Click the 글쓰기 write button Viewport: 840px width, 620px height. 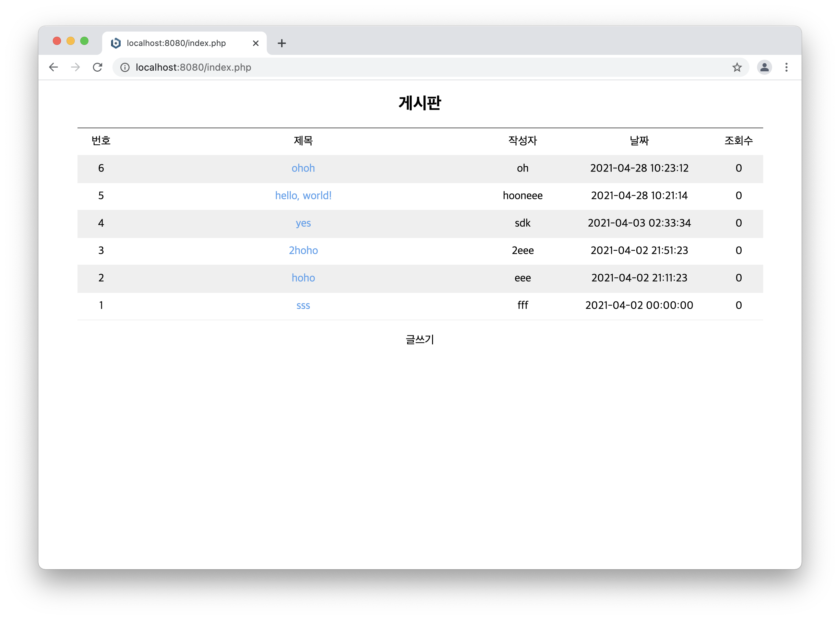[x=420, y=339]
